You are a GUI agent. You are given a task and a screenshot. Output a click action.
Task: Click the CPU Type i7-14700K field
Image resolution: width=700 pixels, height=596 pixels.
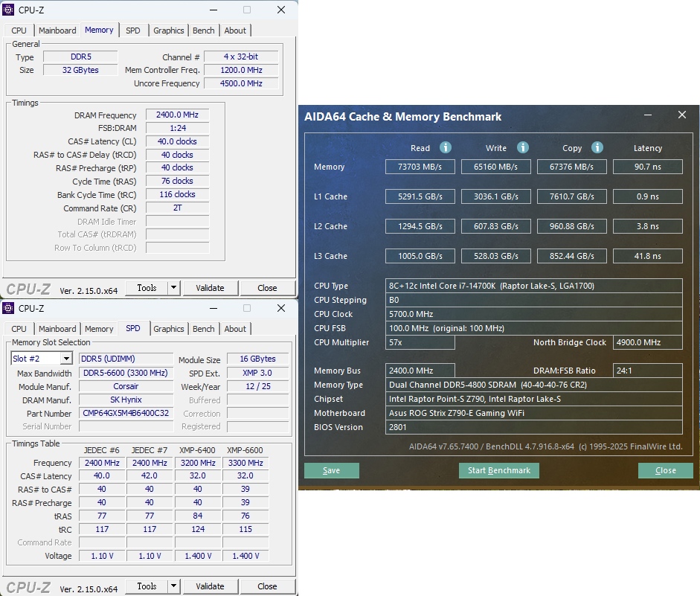(533, 286)
